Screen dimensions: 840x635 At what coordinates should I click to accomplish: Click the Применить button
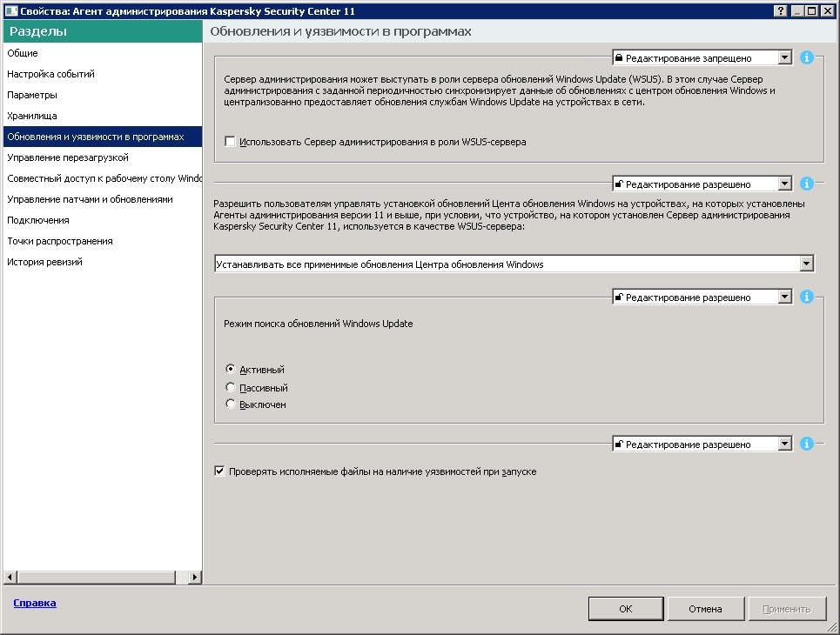pos(786,609)
